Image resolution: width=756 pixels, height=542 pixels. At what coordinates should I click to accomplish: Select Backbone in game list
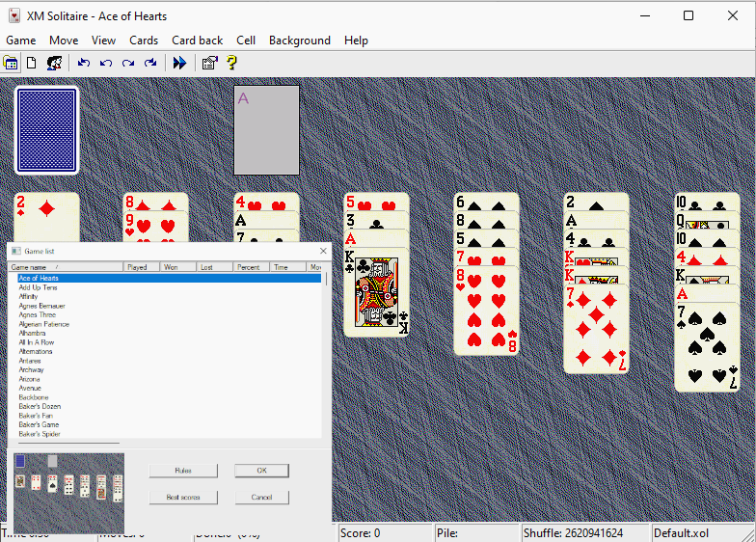click(33, 397)
